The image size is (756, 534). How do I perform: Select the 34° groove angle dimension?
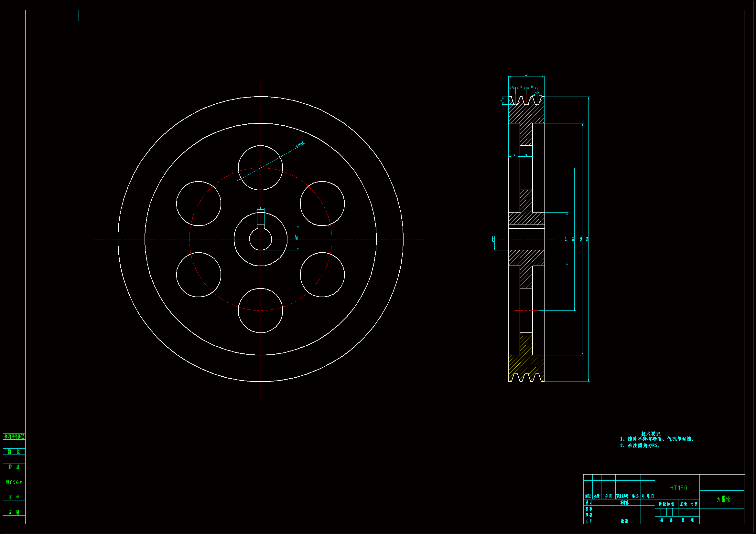coord(537,93)
